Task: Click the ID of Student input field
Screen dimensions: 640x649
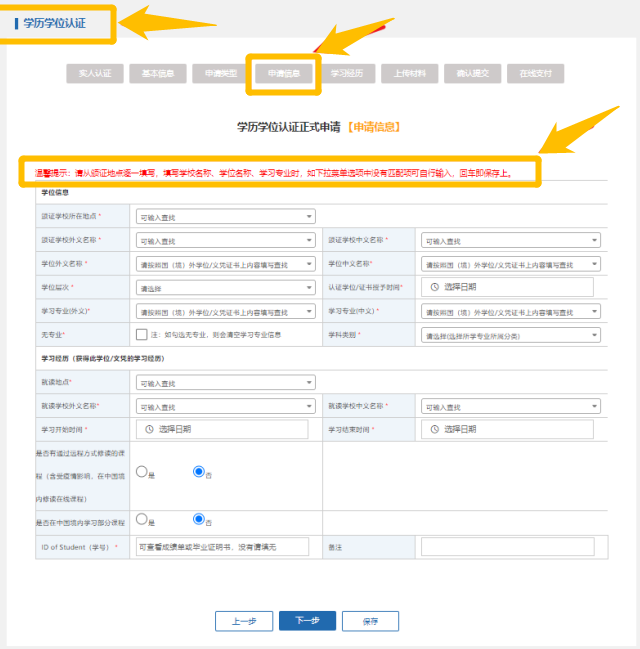Action: [x=222, y=547]
